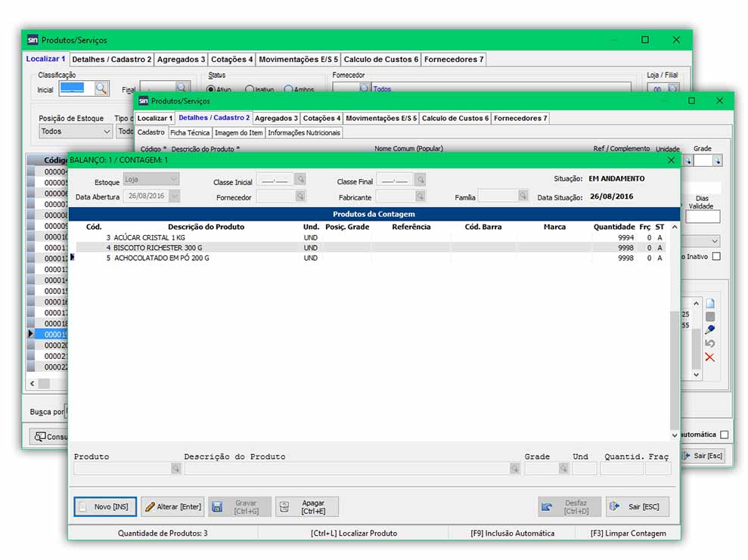
Task: Click the product table scroll-down arrow
Action: point(675,435)
